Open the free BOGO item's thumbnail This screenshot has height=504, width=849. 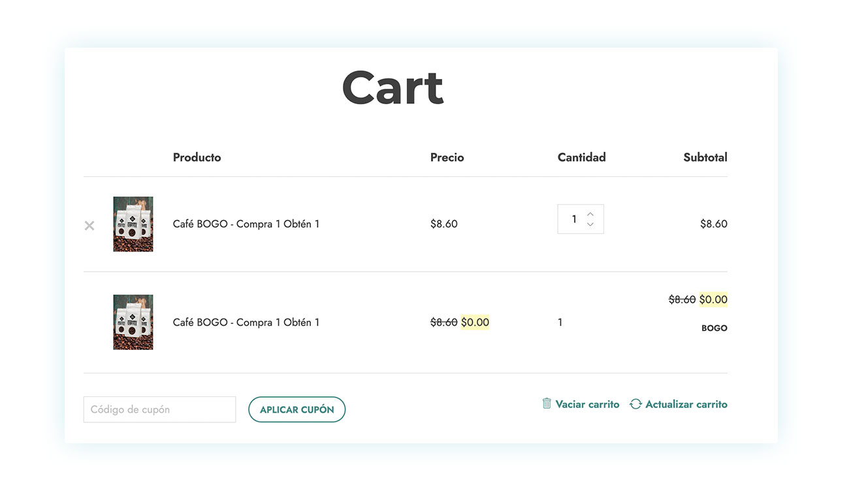click(133, 322)
